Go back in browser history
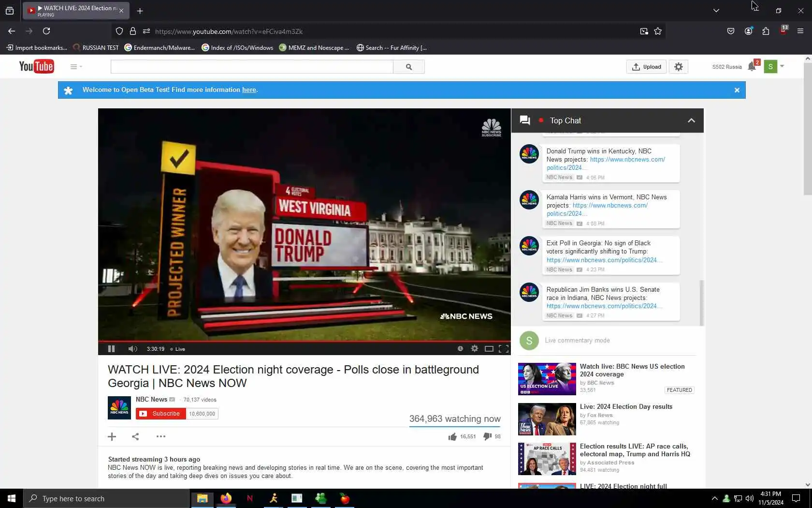The image size is (812, 508). pos(12,31)
